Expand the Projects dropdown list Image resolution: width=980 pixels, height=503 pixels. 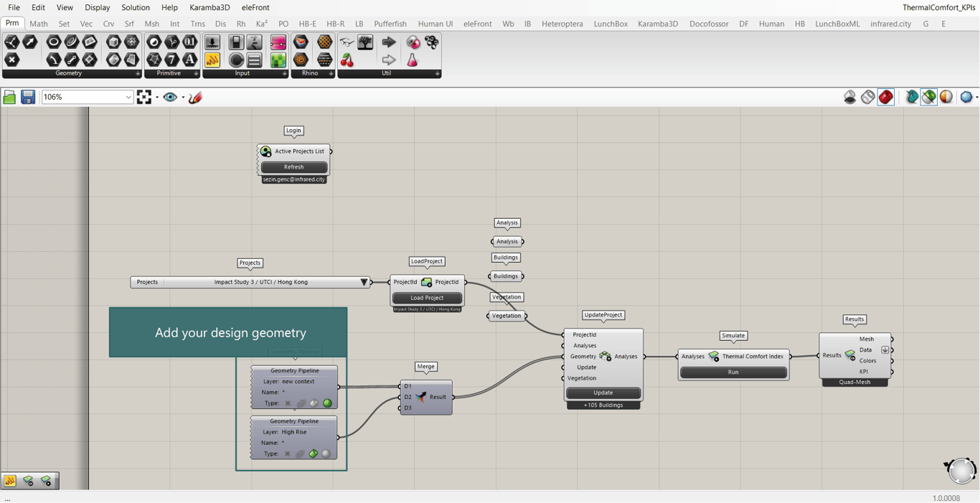(x=364, y=282)
